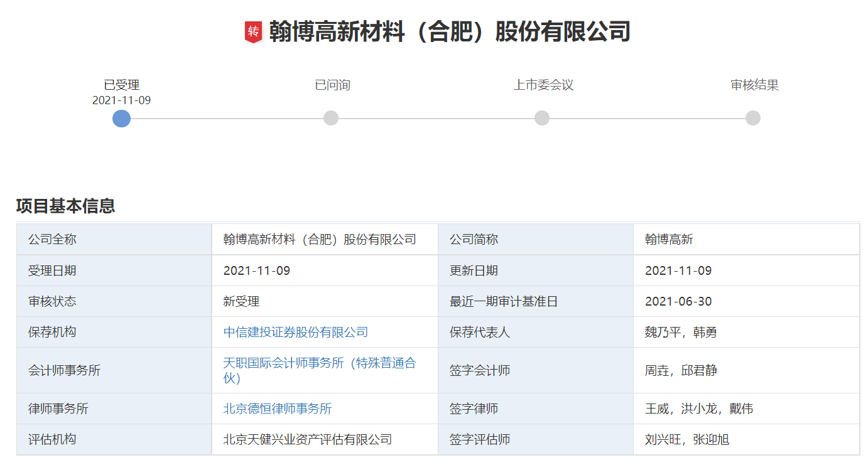This screenshot has height=465, width=868.
Task: Click the 审核结果 progress node
Action: (753, 118)
